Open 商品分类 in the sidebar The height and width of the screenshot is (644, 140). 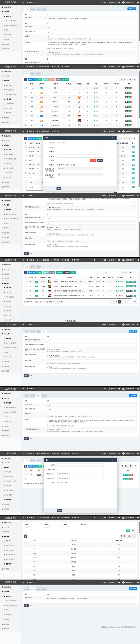coord(9,302)
